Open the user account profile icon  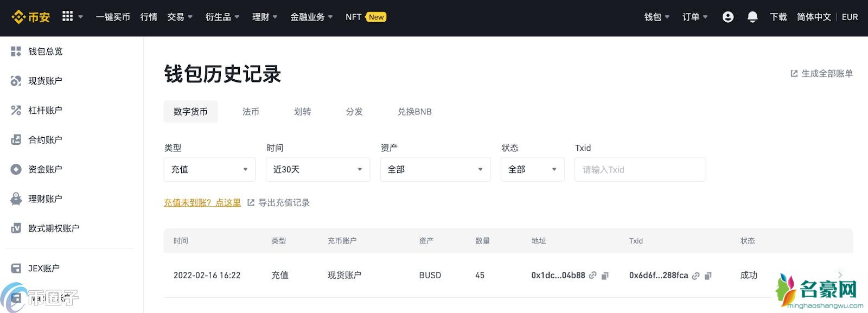[728, 17]
